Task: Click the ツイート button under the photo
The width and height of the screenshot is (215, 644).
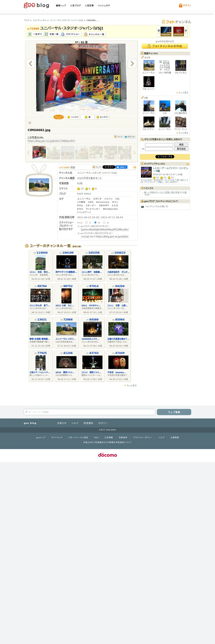Action: [130, 136]
